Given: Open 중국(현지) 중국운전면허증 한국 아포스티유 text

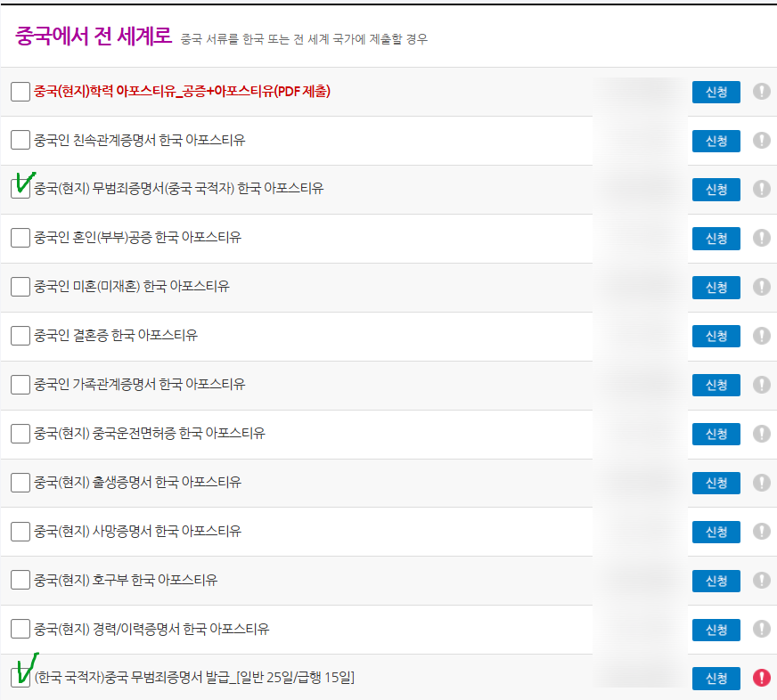Looking at the screenshot, I should pos(149,434).
